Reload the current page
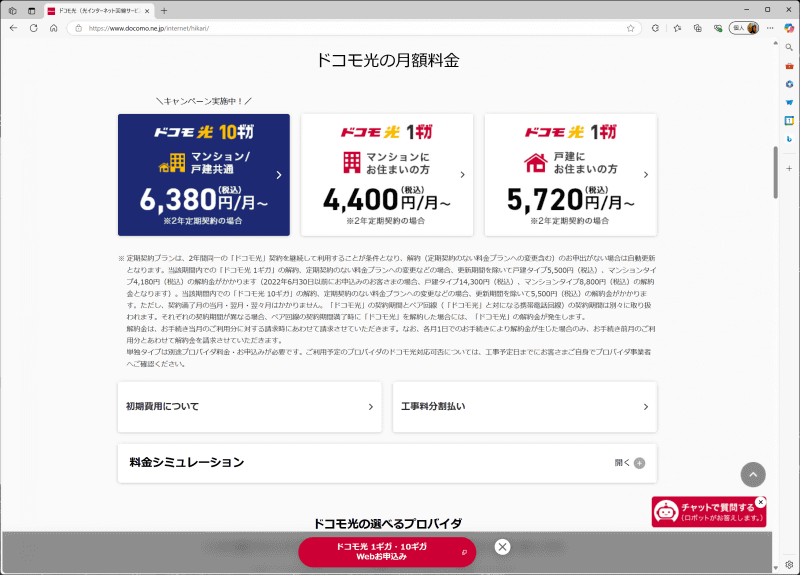The image size is (800, 575). coord(34,28)
